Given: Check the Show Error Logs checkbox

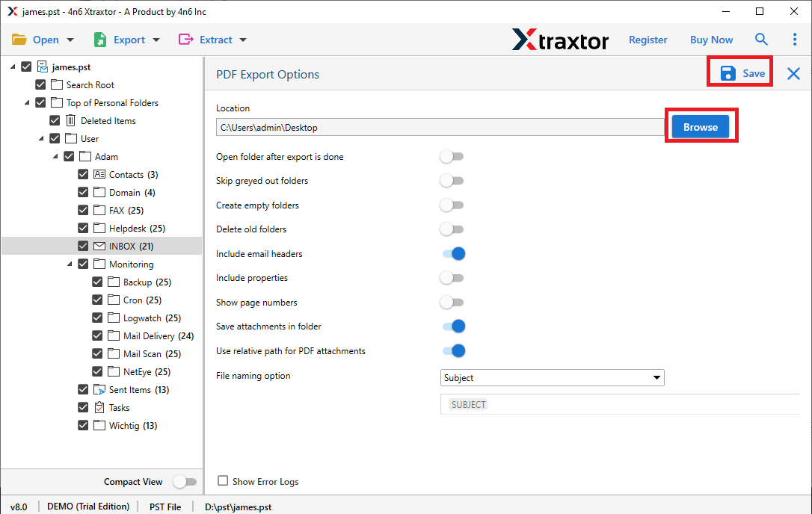Looking at the screenshot, I should (222, 481).
